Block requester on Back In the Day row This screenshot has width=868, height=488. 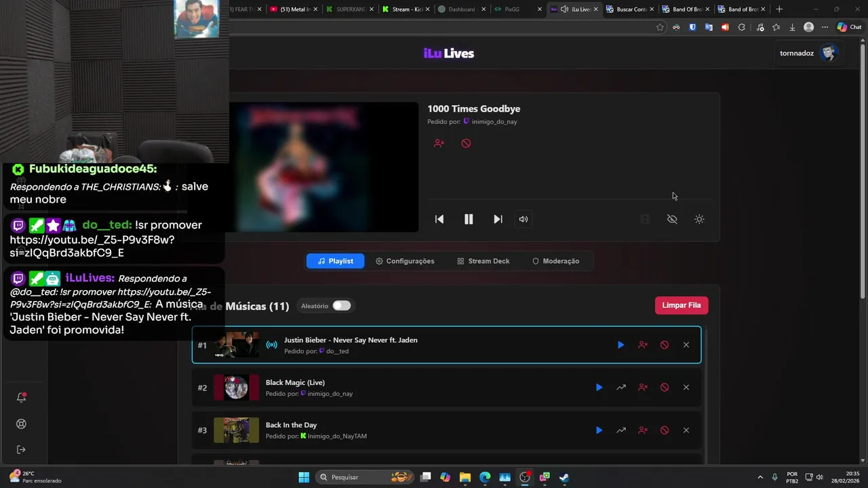tap(643, 430)
